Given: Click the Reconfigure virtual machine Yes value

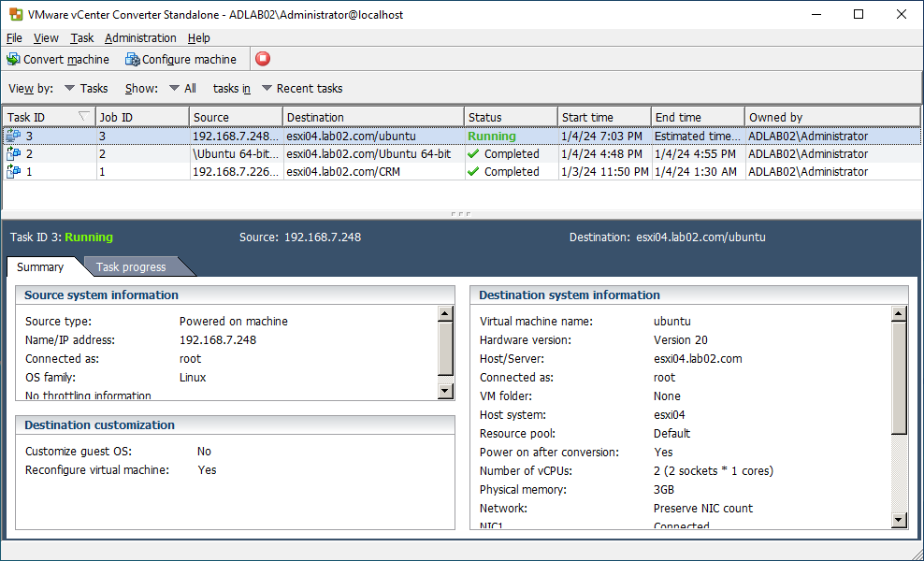Looking at the screenshot, I should [207, 470].
